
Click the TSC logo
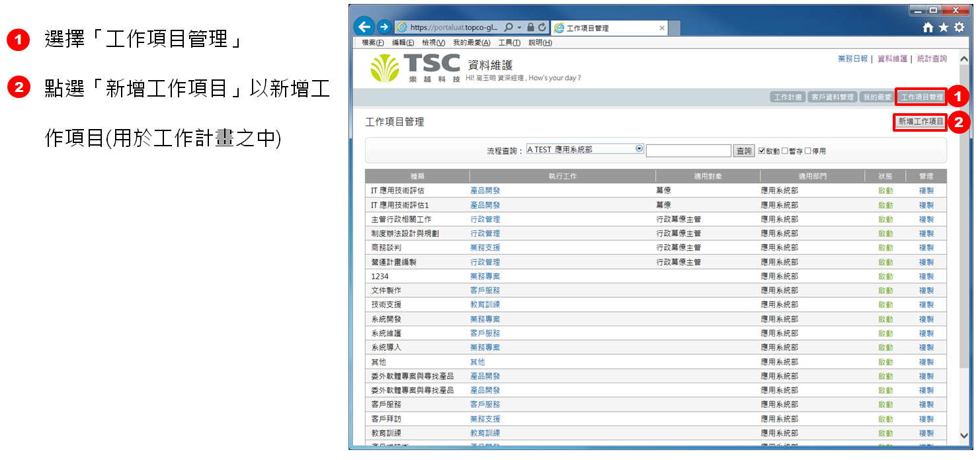coord(415,68)
